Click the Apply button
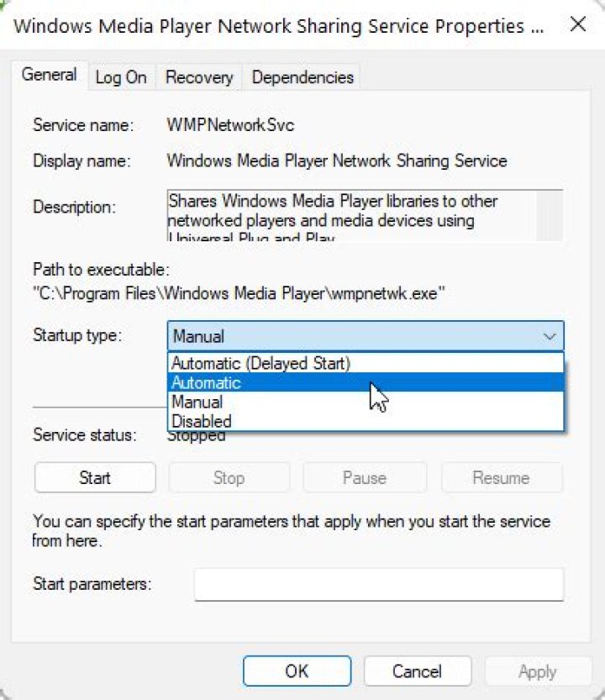Viewport: 605px width, 700px height. point(537,671)
